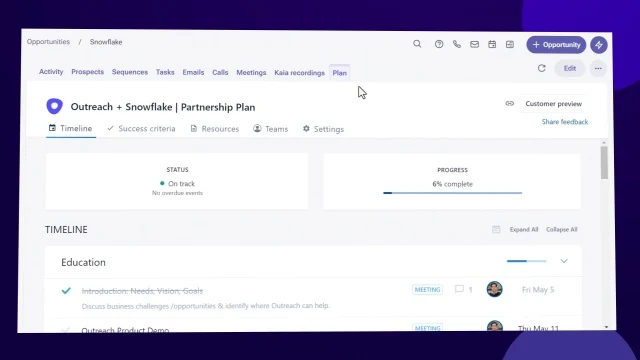Click the Edit button
The width and height of the screenshot is (640, 360).
click(x=570, y=68)
